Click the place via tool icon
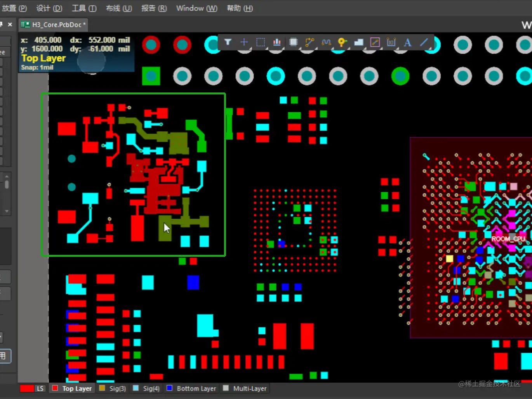The width and height of the screenshot is (532, 399). coord(342,42)
